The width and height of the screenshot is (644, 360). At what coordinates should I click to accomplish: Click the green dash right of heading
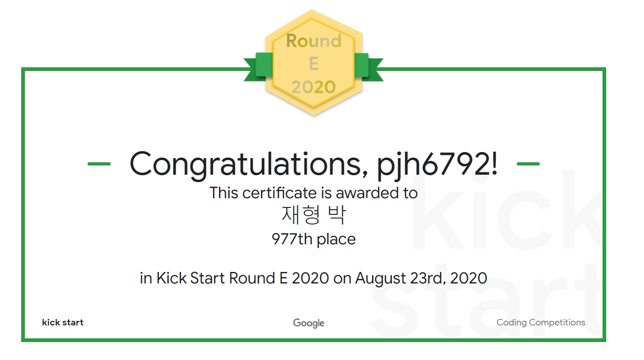coord(528,164)
